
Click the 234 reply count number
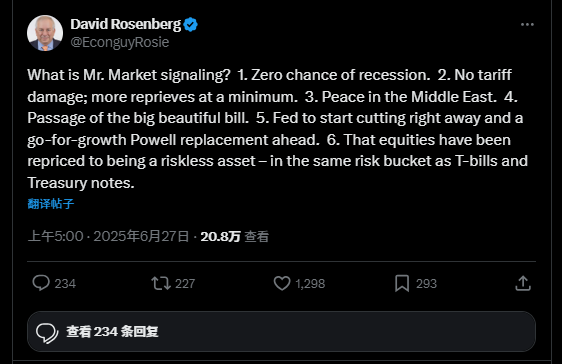pyautogui.click(x=65, y=284)
